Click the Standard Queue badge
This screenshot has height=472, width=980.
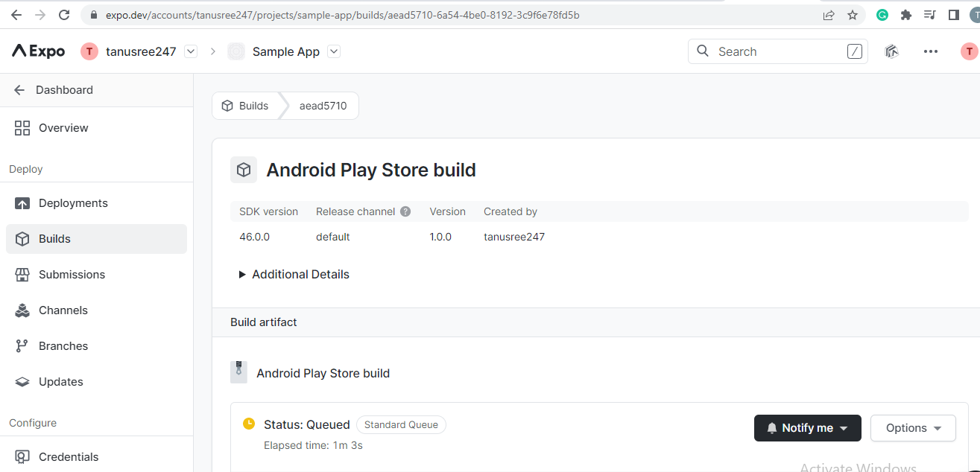pos(401,424)
